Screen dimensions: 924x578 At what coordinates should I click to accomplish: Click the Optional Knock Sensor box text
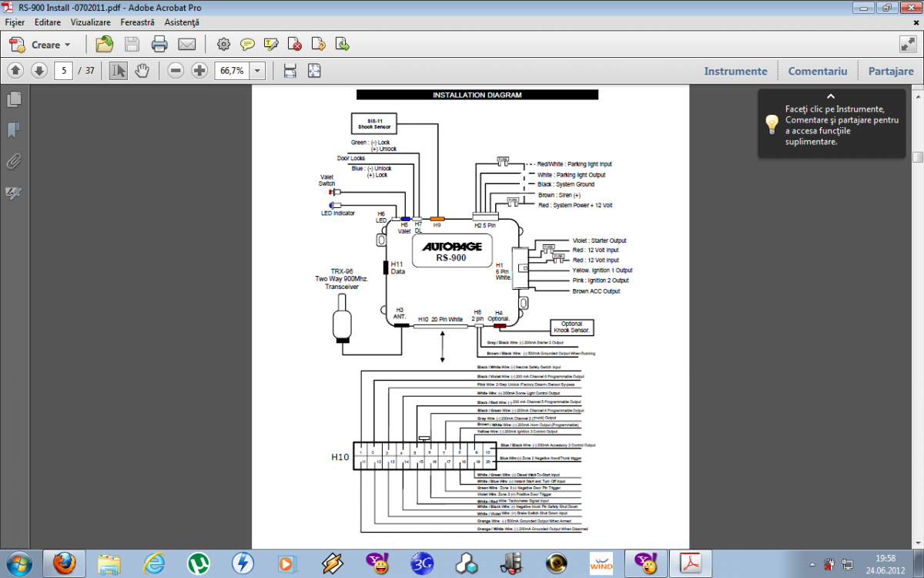[571, 328]
